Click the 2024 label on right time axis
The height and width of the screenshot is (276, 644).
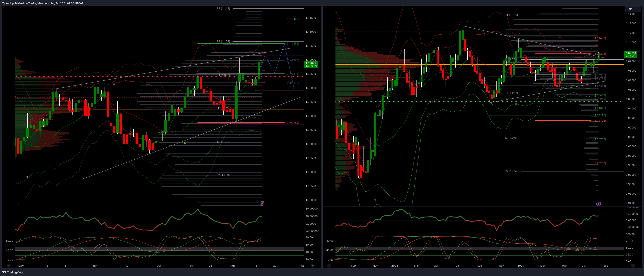[x=521, y=266]
